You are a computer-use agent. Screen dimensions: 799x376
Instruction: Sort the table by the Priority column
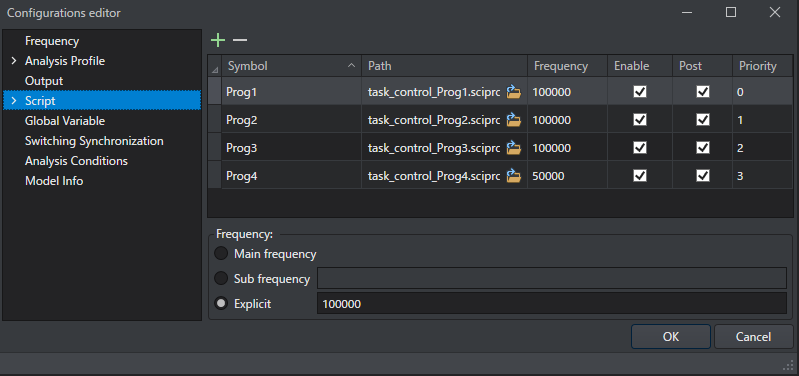point(763,66)
